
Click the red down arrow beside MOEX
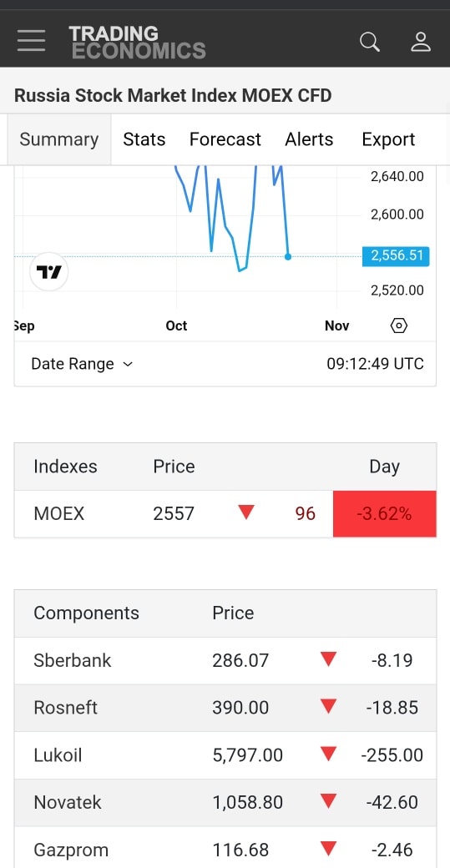245,512
